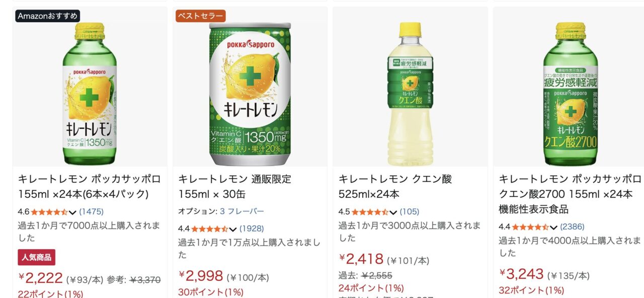This screenshot has width=644, height=298.
Task: Open the キレートレモン can product image
Action: tap(250, 94)
